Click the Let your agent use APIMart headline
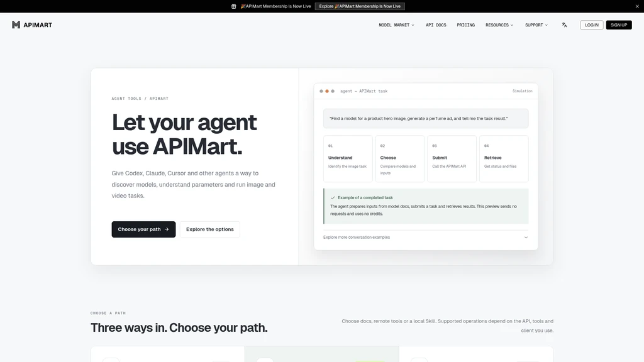Image resolution: width=644 pixels, height=362 pixels. tap(184, 134)
